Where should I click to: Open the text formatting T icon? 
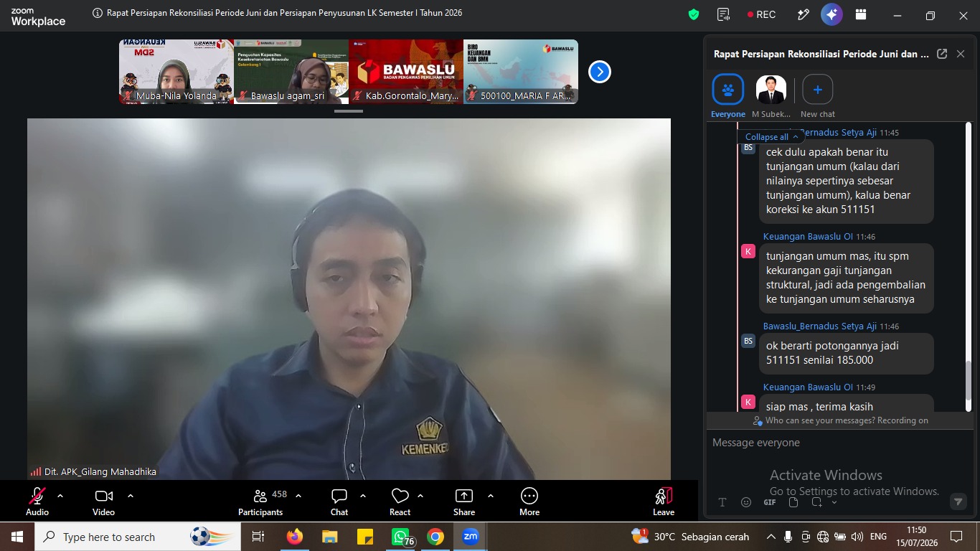(x=722, y=502)
